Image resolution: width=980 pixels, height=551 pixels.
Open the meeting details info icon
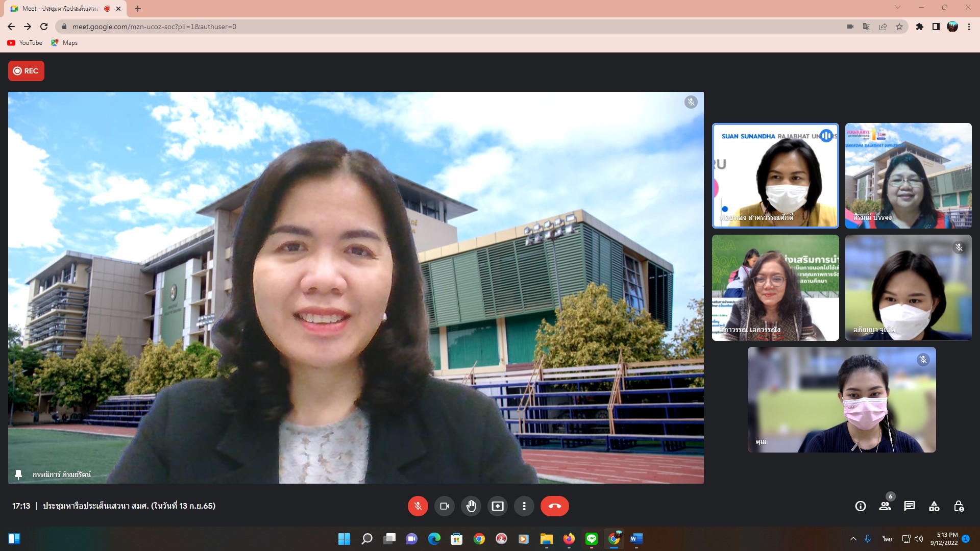click(x=861, y=506)
